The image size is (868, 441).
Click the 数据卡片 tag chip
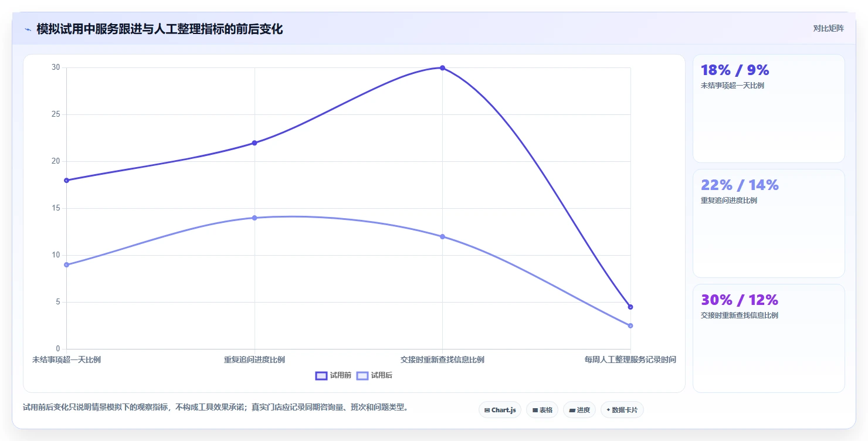click(x=622, y=410)
